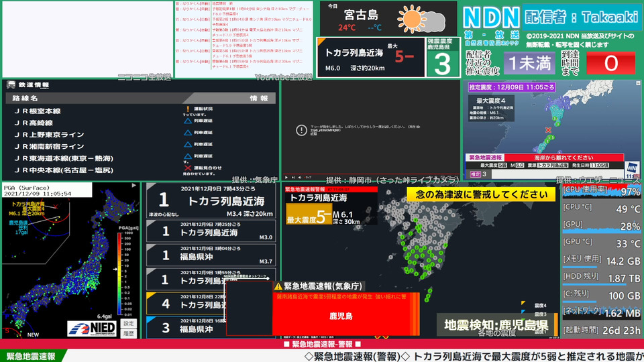Click the PGA[gal] color scale bar
The height and width of the screenshot is (362, 644).
[x=119, y=274]
